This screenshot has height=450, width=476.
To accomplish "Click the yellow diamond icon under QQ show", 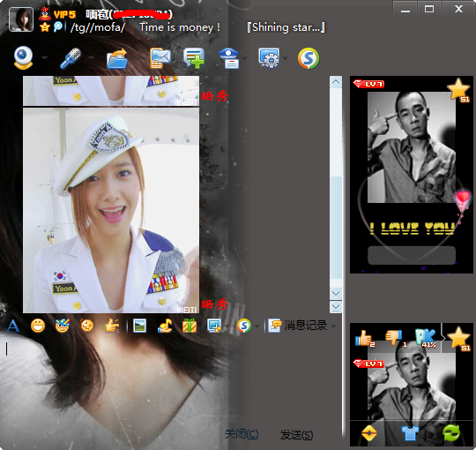I will 369,433.
